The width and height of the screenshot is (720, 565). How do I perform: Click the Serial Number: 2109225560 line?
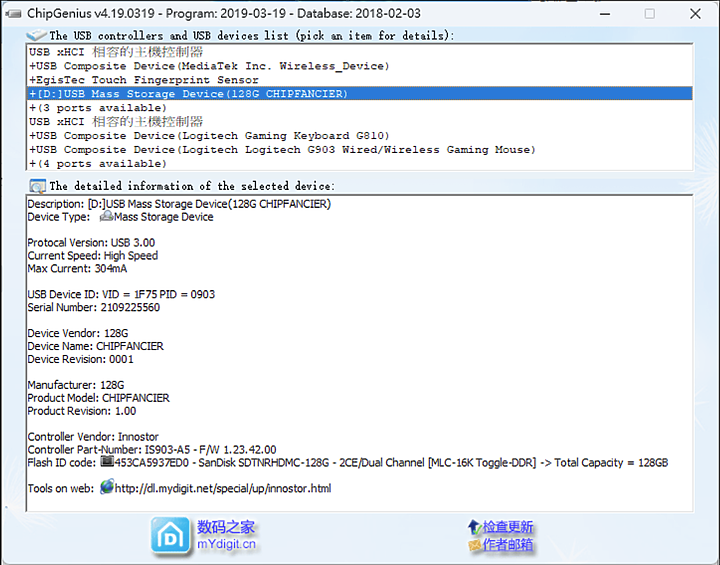tap(94, 307)
